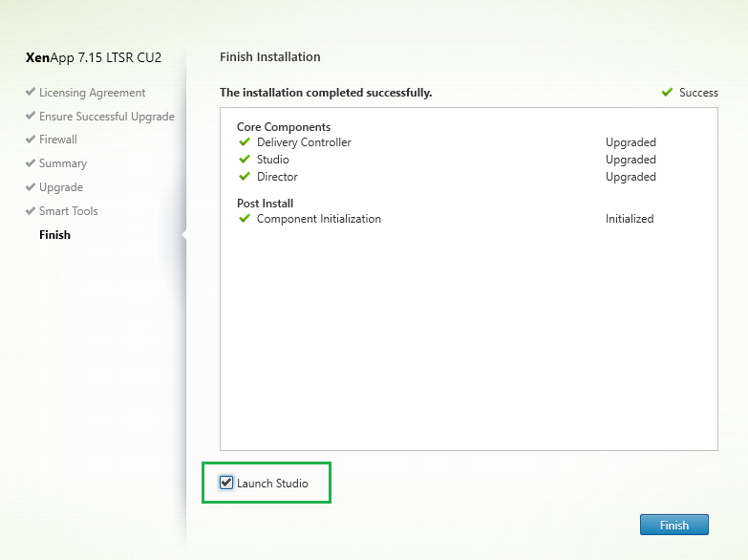Click the Finish button
The width and height of the screenshot is (748, 560).
tap(673, 525)
